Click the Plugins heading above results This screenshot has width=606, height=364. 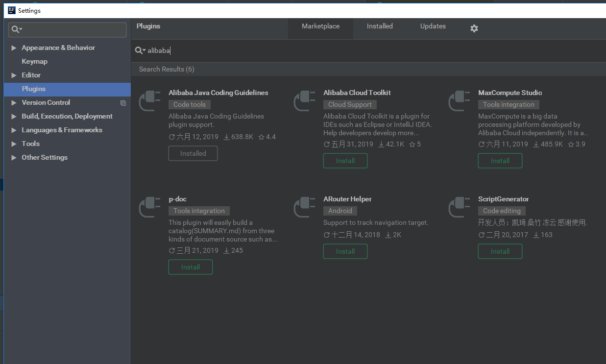pyautogui.click(x=148, y=26)
